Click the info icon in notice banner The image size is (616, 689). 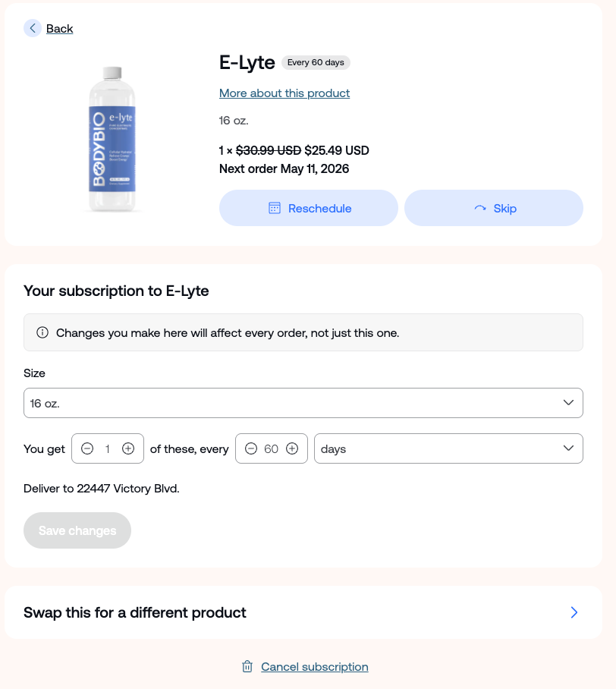(42, 332)
